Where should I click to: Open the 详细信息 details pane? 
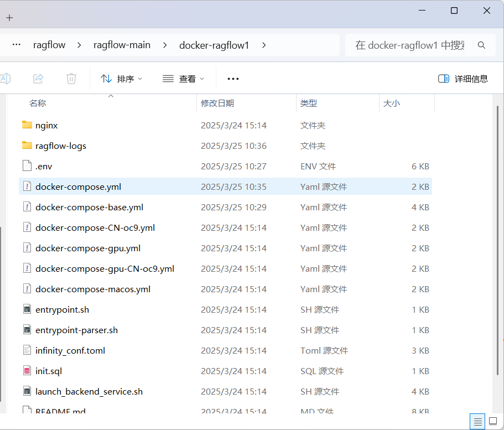(464, 78)
